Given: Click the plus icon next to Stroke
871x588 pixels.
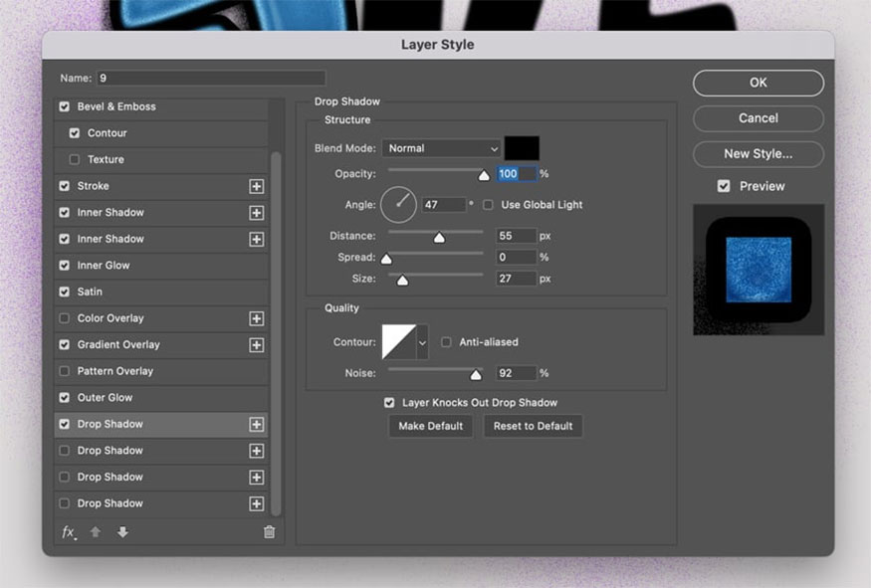Looking at the screenshot, I should click(256, 186).
